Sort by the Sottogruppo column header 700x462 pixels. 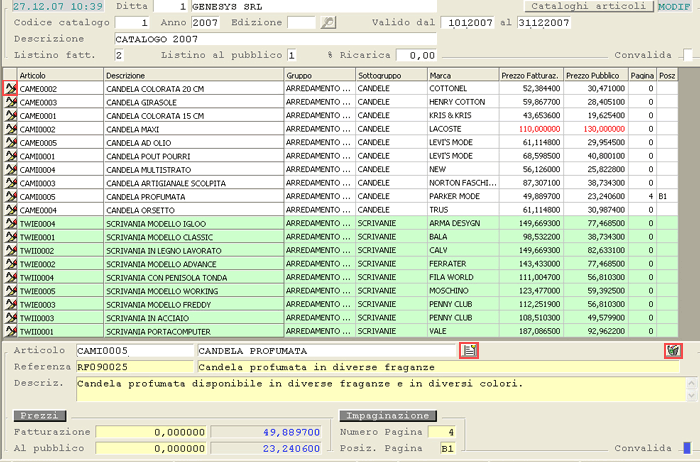coord(391,75)
